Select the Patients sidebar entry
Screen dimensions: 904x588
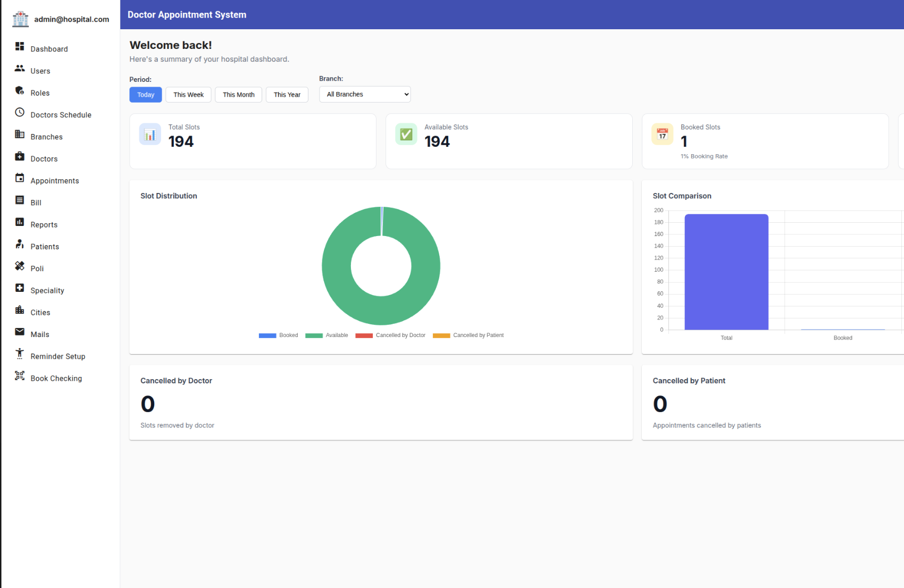[x=45, y=247]
